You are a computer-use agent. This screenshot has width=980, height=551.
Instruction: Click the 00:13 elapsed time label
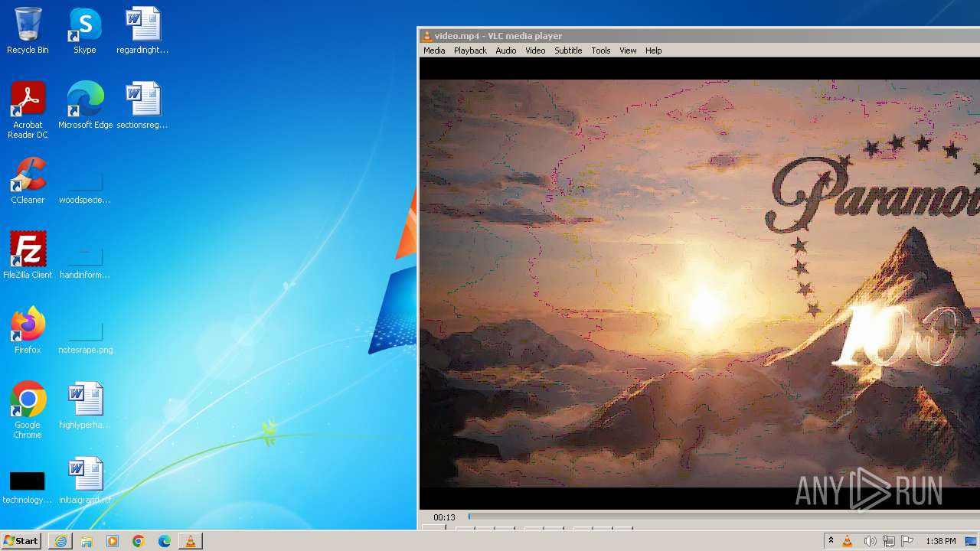click(444, 517)
